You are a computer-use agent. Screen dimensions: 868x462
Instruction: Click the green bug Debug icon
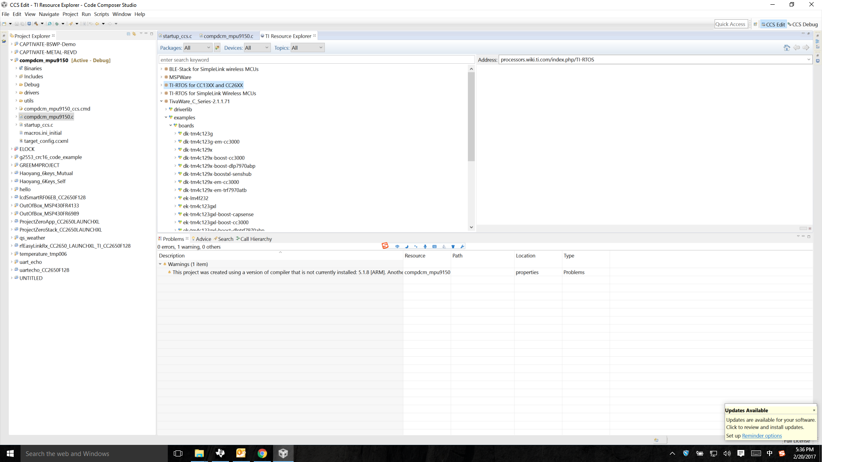tap(56, 24)
